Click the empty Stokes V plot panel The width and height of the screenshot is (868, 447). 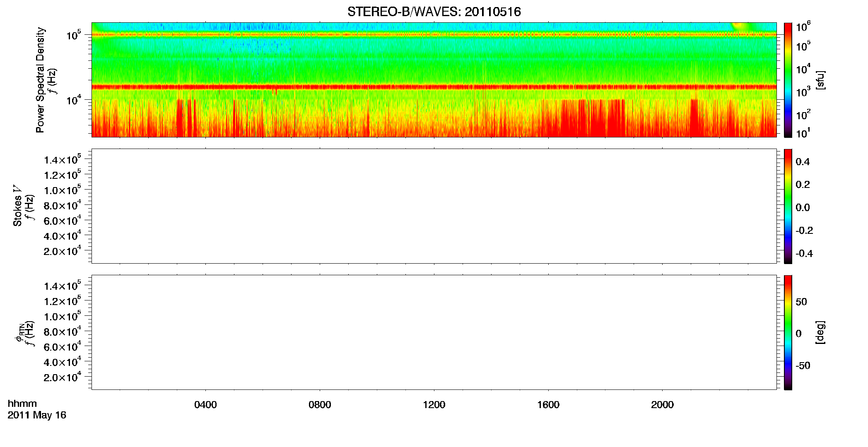point(434,206)
